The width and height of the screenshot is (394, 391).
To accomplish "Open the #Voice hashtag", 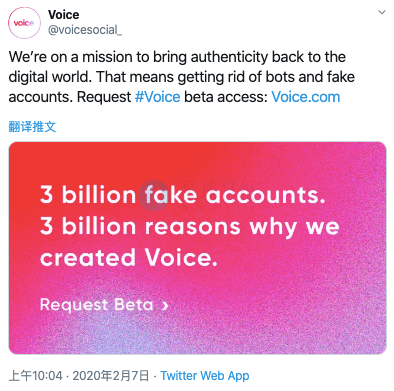I will coord(157,97).
